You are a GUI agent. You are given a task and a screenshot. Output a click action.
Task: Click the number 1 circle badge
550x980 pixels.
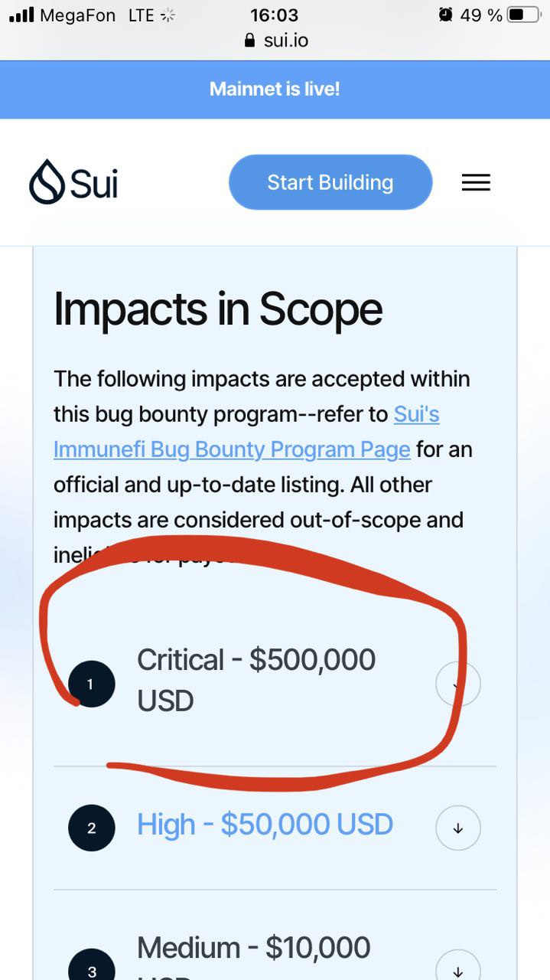pyautogui.click(x=91, y=684)
